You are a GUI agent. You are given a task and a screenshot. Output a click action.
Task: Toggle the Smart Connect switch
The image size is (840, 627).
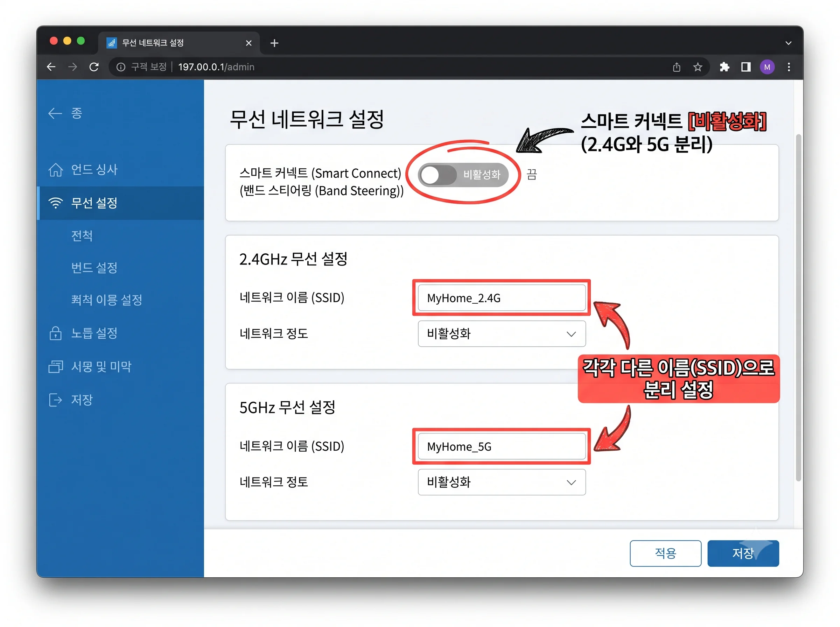463,175
